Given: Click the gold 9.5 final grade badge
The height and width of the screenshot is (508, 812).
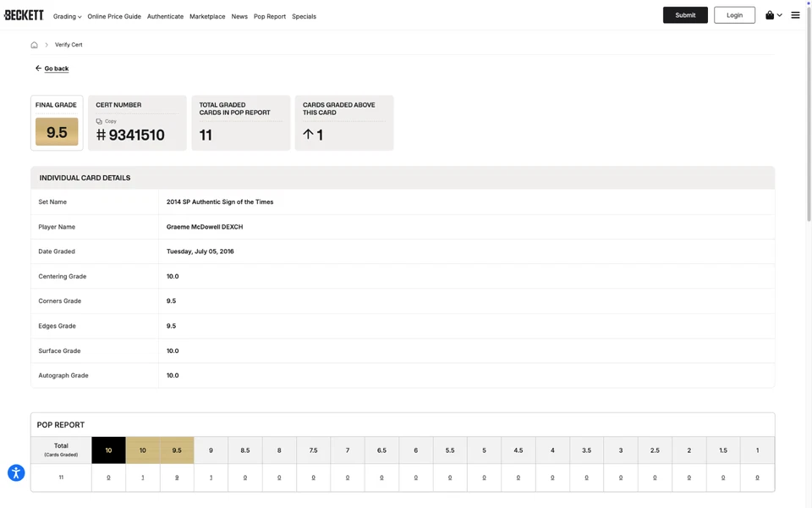Looking at the screenshot, I should coord(57,132).
